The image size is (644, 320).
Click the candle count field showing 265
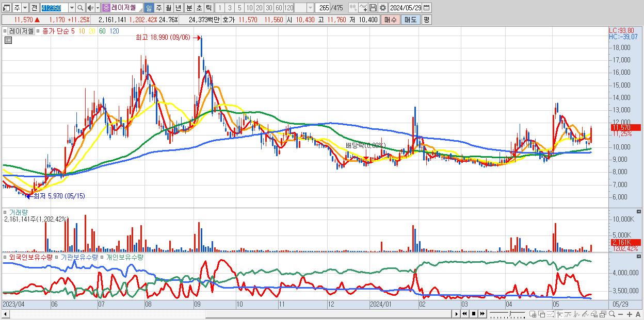coord(323,8)
